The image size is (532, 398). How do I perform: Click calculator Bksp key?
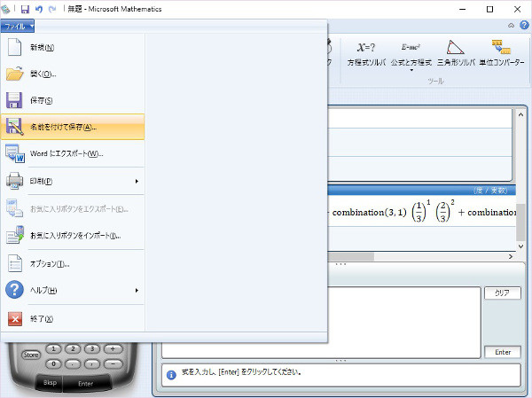click(50, 383)
